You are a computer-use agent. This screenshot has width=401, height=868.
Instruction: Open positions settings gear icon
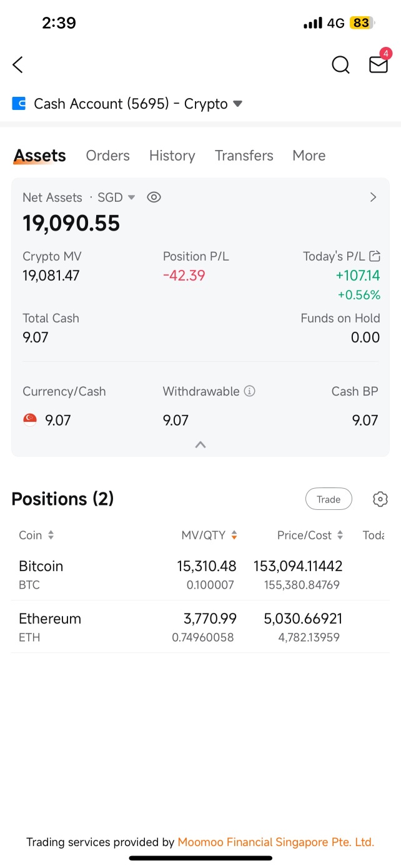380,499
